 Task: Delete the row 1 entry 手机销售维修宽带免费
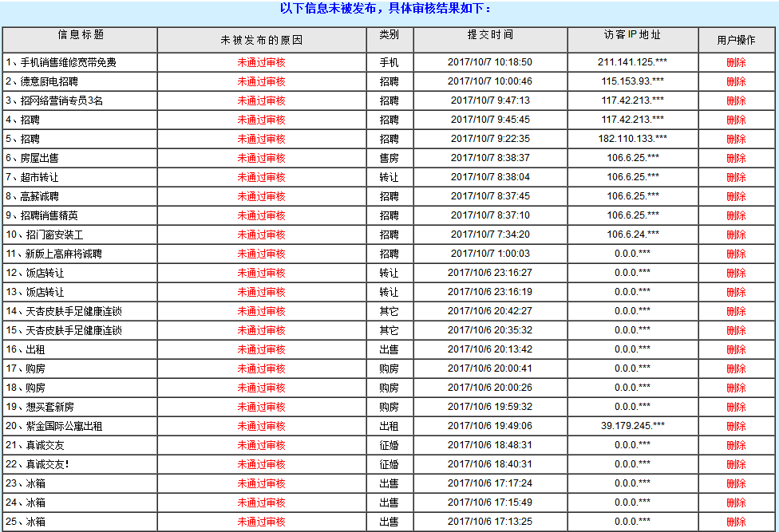point(736,62)
